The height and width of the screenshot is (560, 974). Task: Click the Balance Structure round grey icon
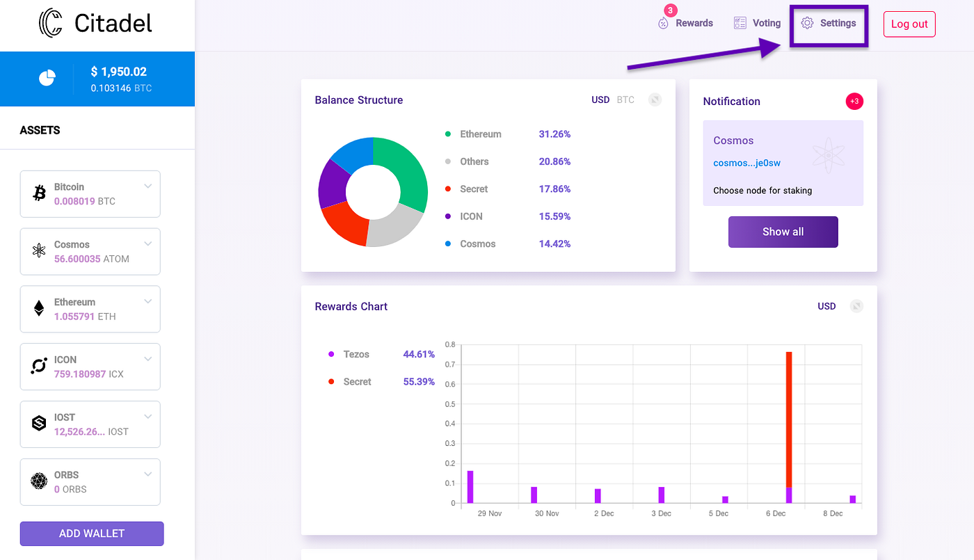coord(655,100)
